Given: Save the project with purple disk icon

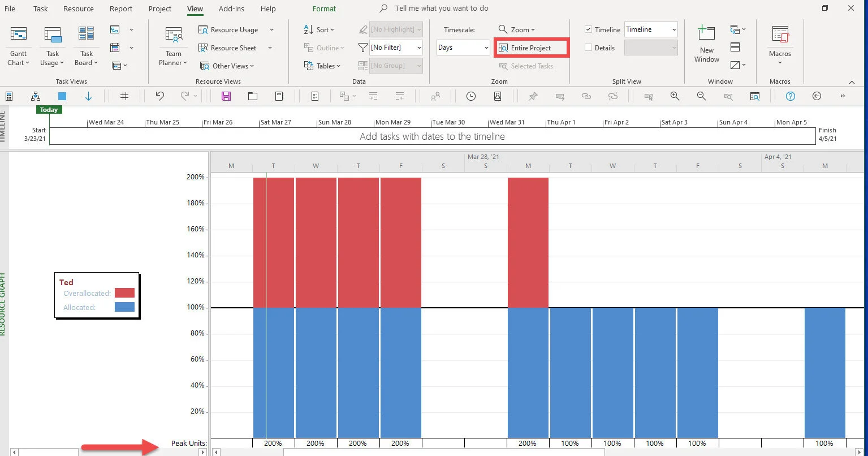Looking at the screenshot, I should (226, 96).
